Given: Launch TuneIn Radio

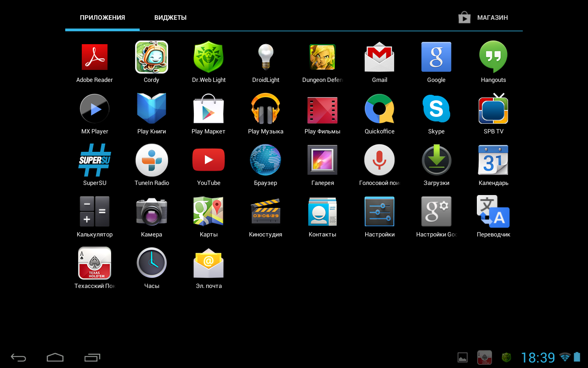Looking at the screenshot, I should tap(152, 160).
